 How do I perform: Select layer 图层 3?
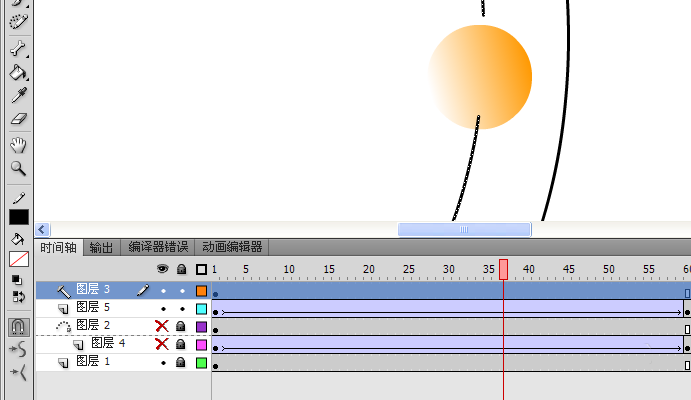pos(93,289)
